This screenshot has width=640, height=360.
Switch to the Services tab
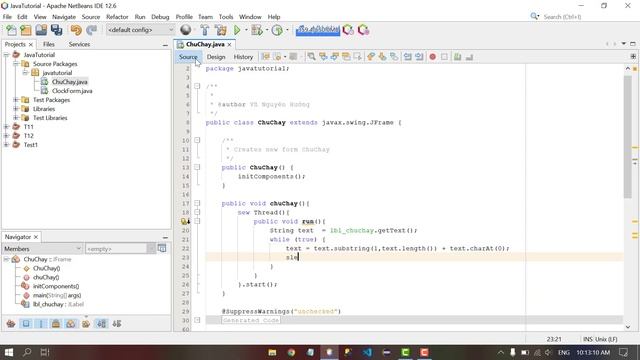pos(79,44)
